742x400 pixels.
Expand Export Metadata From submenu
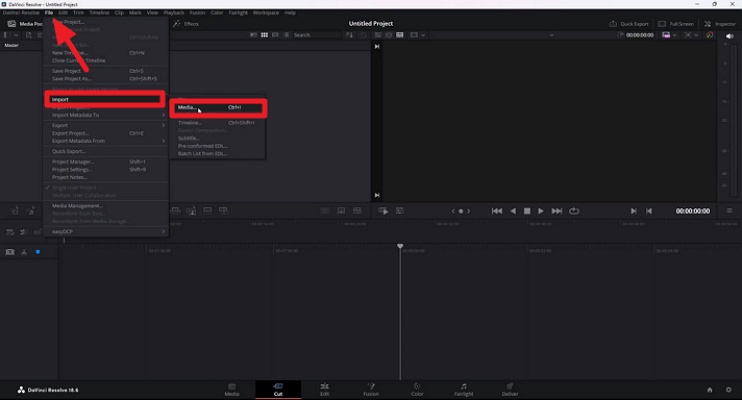[x=106, y=141]
